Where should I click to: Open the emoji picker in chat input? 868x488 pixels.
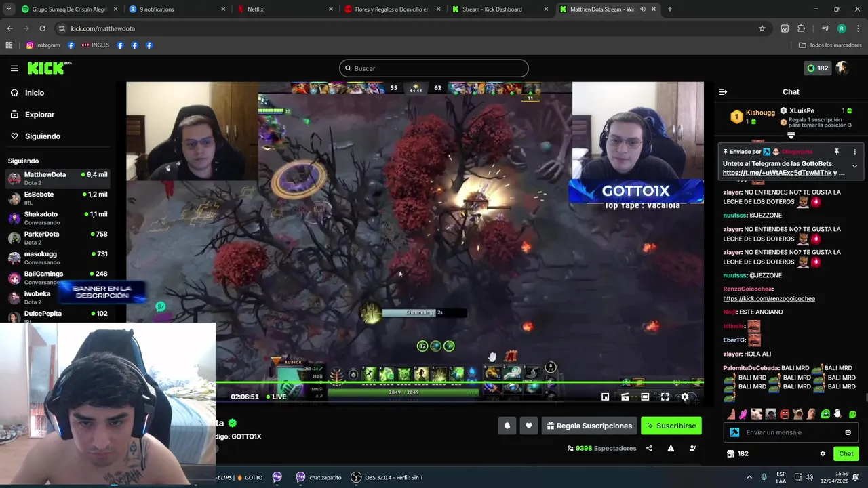coord(848,432)
